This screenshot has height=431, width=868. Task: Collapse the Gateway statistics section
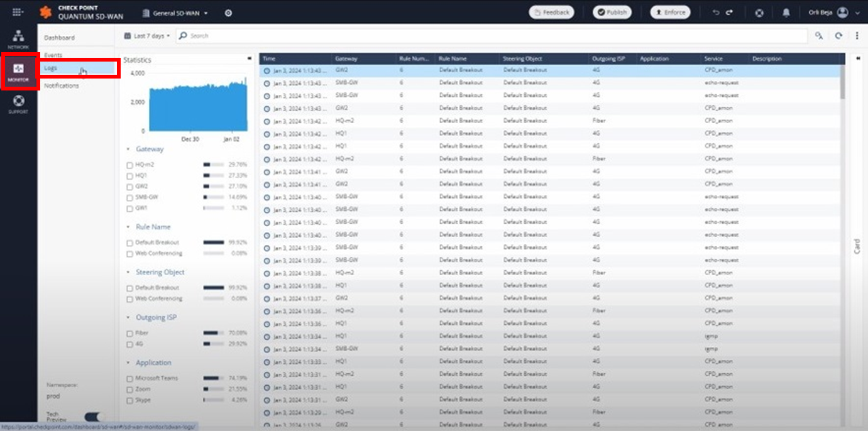(x=129, y=150)
